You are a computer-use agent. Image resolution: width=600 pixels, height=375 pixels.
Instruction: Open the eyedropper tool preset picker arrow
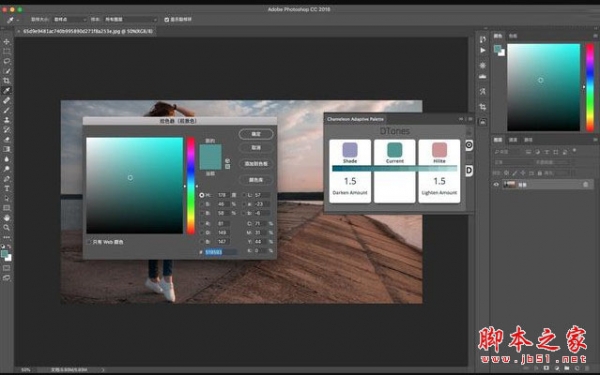pyautogui.click(x=18, y=20)
